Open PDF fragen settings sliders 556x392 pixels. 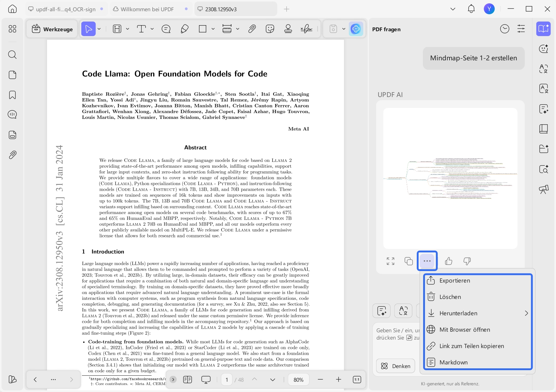(x=521, y=29)
